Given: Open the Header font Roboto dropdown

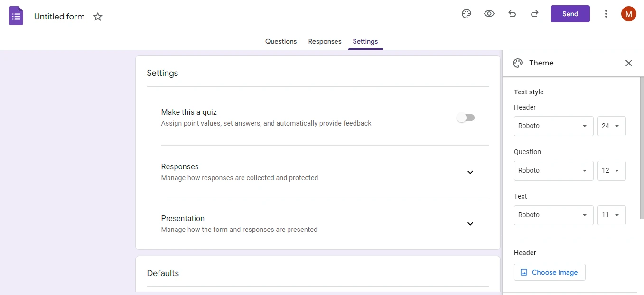Looking at the screenshot, I should pos(553,126).
